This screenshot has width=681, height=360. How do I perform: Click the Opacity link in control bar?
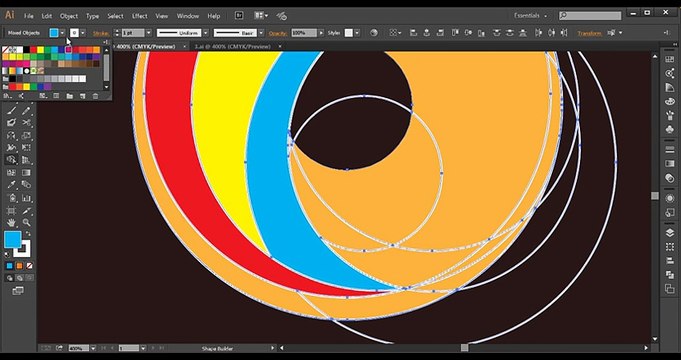[278, 33]
